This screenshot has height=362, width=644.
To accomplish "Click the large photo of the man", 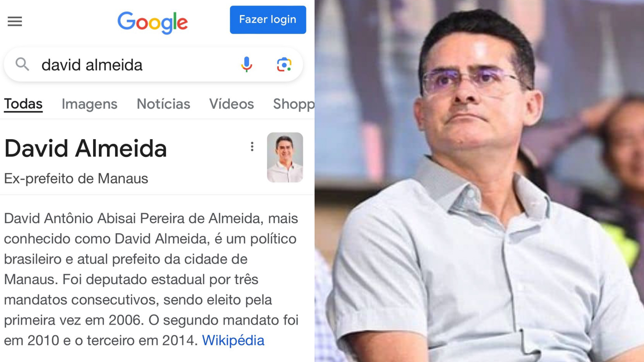I will (479, 181).
